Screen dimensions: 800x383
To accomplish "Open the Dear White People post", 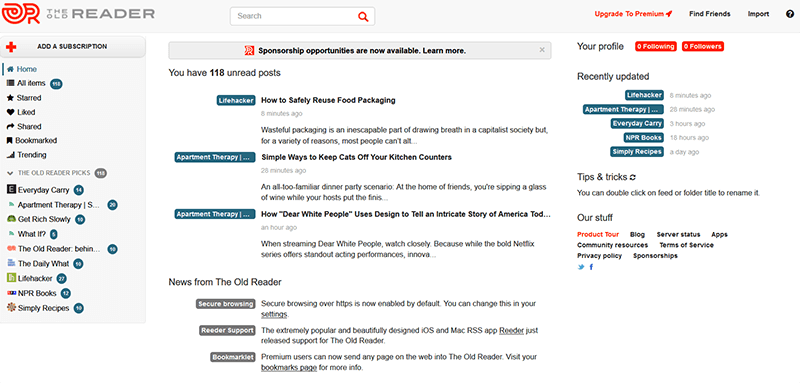I will pos(406,214).
